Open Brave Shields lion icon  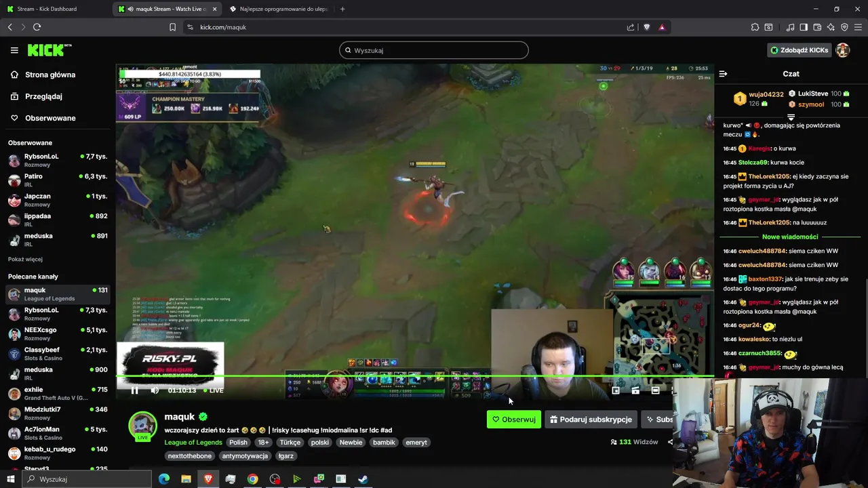click(646, 27)
